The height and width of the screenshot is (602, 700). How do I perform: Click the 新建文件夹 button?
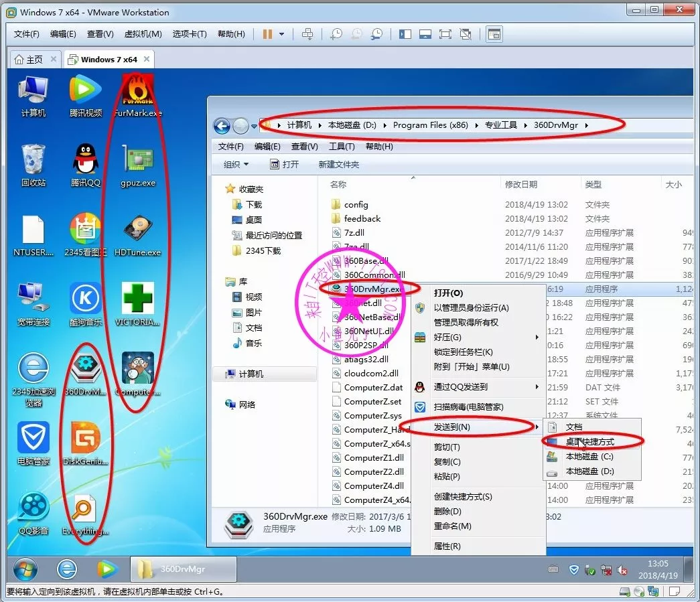[338, 164]
